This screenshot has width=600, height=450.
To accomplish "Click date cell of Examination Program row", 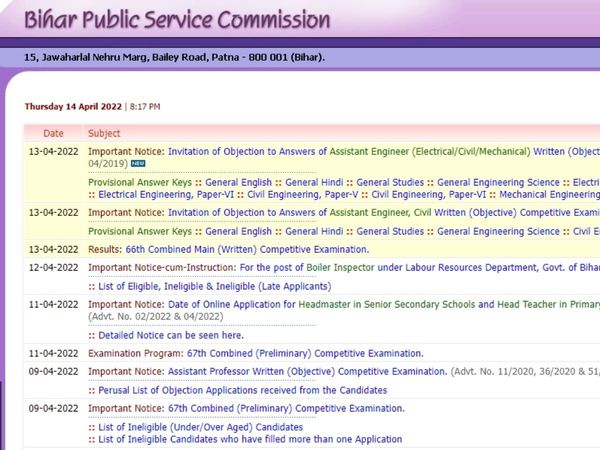I will (54, 354).
